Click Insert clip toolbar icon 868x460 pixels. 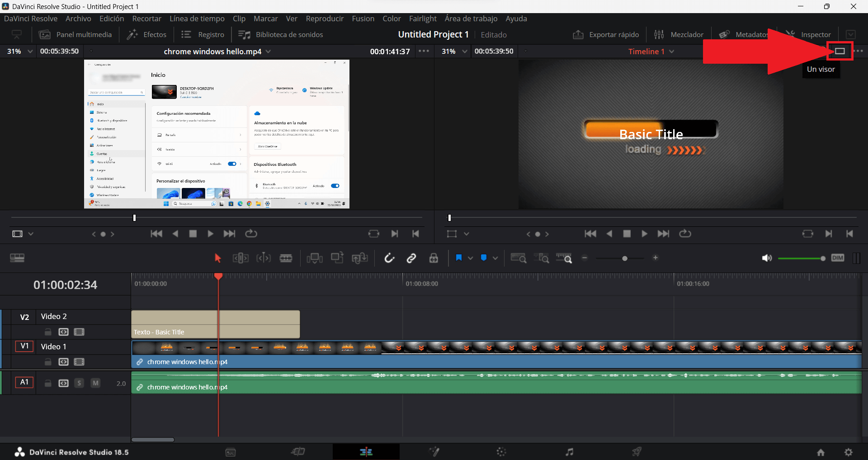pyautogui.click(x=315, y=258)
